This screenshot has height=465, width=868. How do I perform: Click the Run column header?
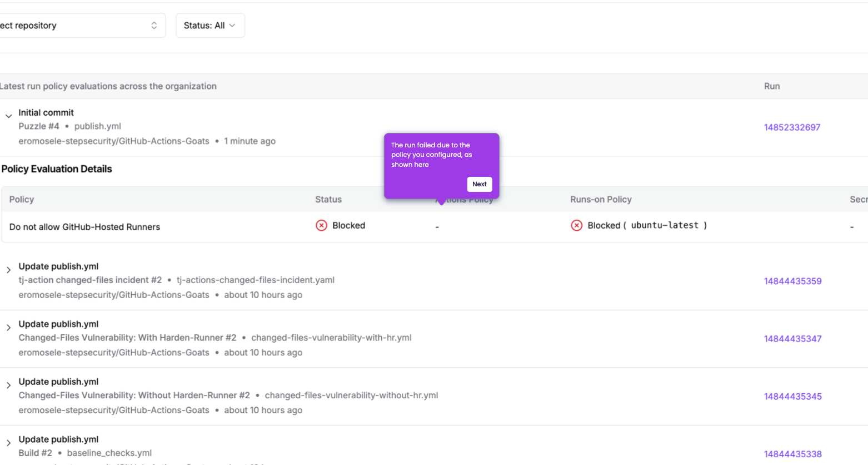click(771, 86)
